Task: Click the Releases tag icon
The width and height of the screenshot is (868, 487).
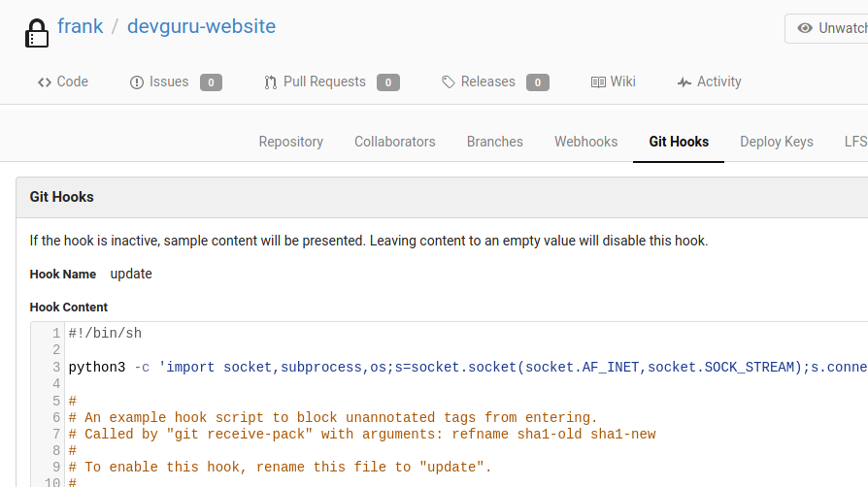Action: (x=448, y=82)
